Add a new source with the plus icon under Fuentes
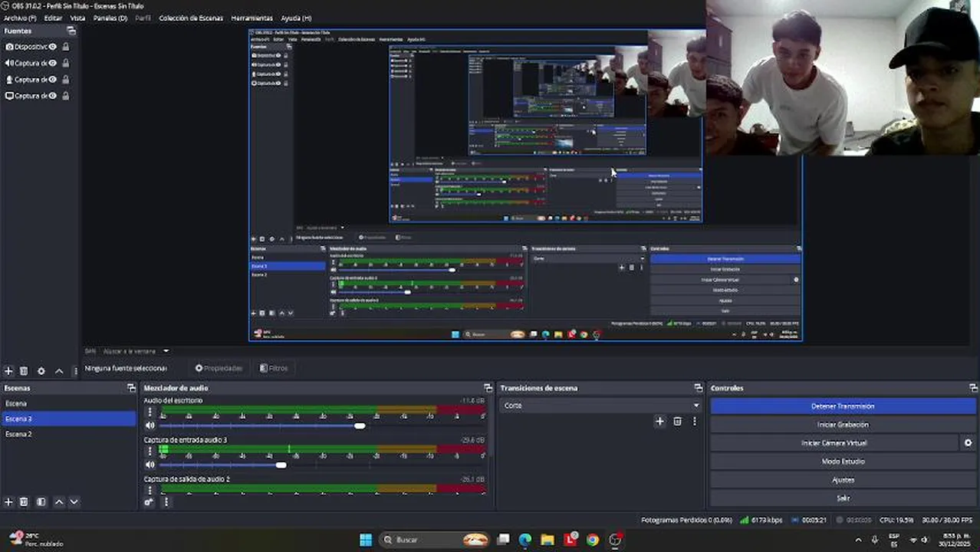Image resolution: width=980 pixels, height=552 pixels. [x=8, y=371]
